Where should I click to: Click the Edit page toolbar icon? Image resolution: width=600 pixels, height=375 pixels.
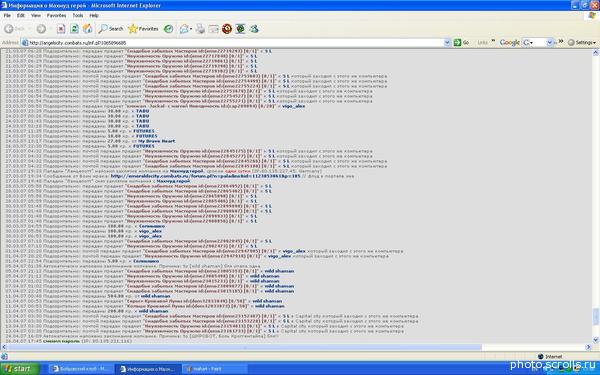click(x=214, y=29)
